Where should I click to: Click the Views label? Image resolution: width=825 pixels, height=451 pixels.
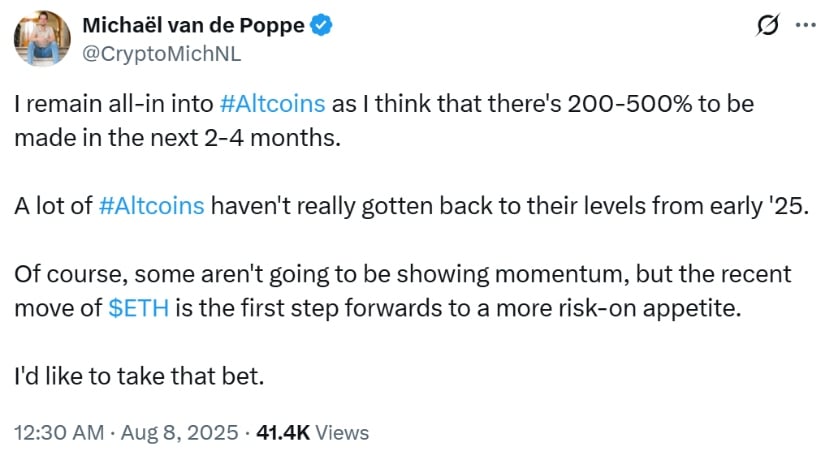coord(342,433)
